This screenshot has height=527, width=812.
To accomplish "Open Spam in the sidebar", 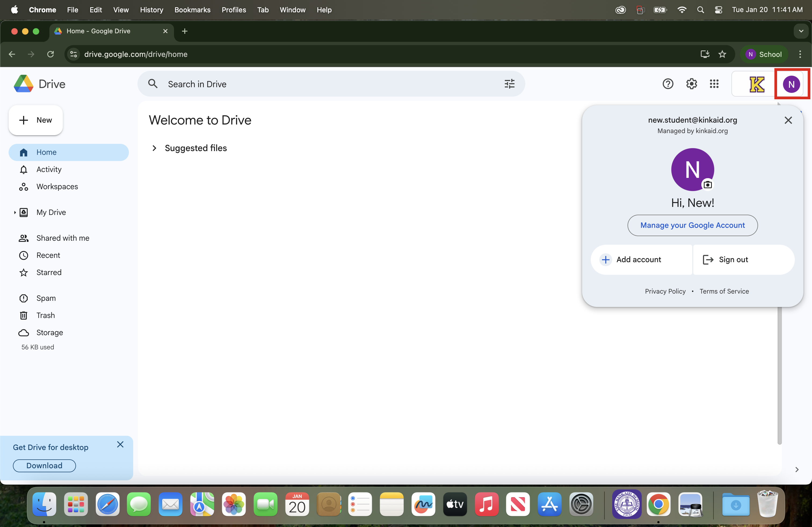I will pyautogui.click(x=46, y=298).
